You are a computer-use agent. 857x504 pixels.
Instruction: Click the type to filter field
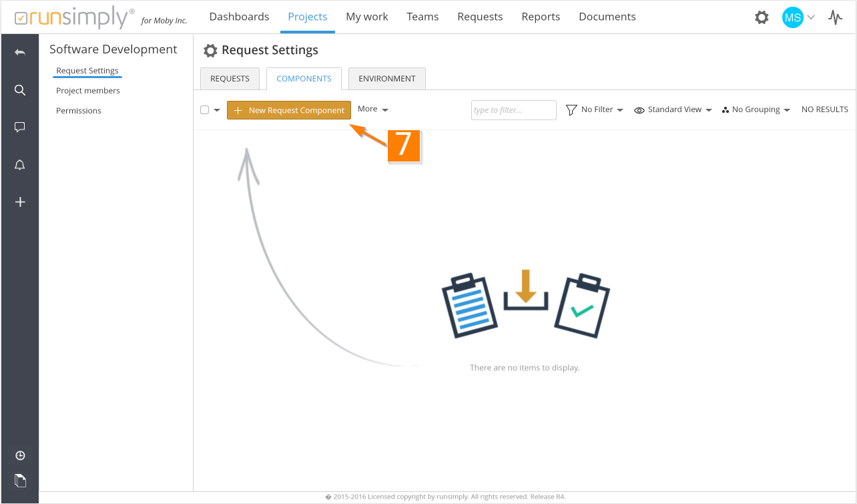513,110
